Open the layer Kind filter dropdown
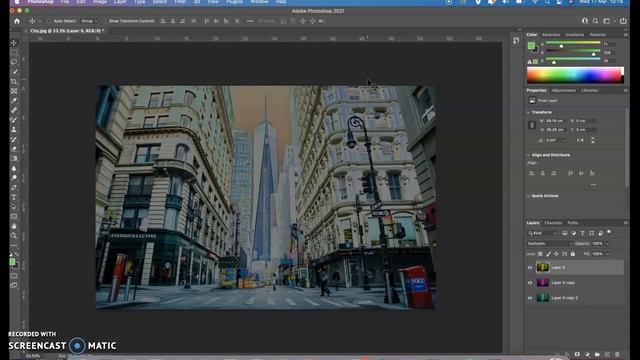Image resolution: width=640 pixels, height=360 pixels. (x=542, y=233)
